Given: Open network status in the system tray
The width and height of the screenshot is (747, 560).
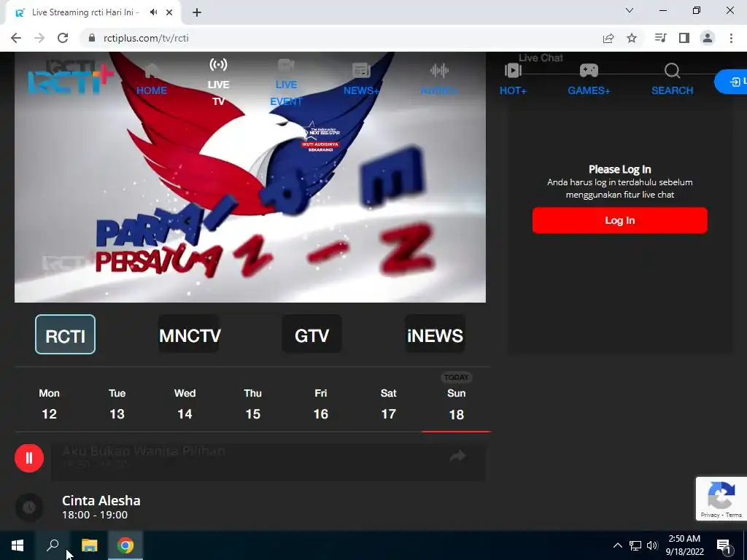Looking at the screenshot, I should 635,545.
